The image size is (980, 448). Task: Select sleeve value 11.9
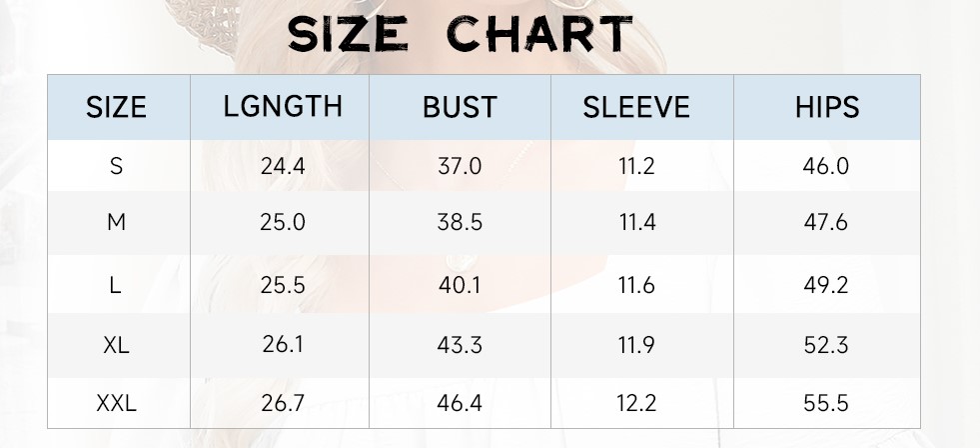(636, 345)
